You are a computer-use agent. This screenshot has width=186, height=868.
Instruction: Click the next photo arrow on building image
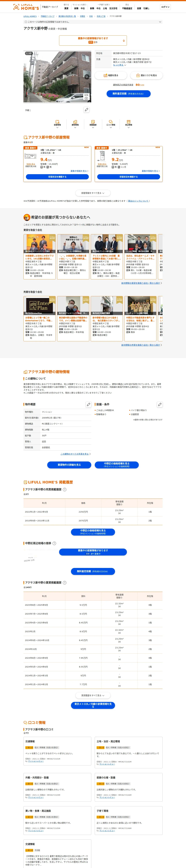87,77
